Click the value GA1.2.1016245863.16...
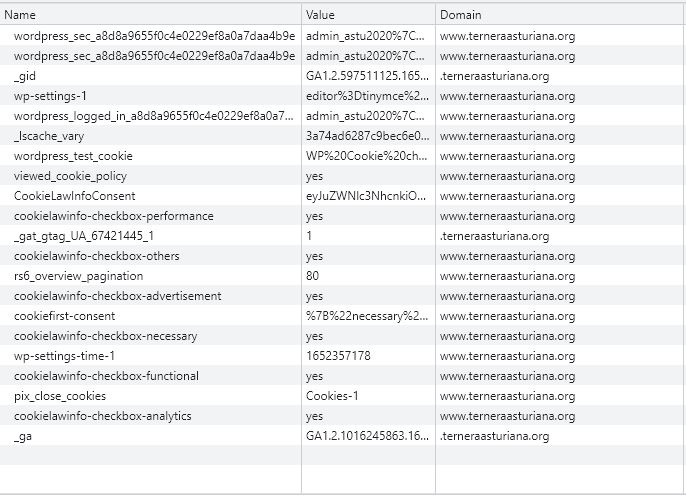 pyautogui.click(x=367, y=436)
